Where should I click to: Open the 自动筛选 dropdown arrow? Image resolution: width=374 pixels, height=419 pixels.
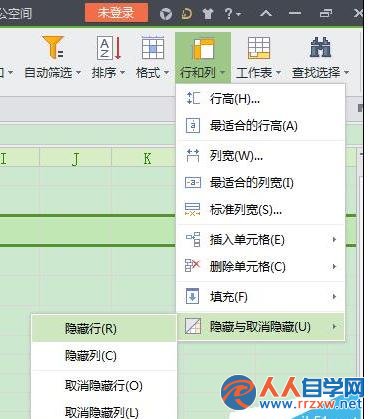[x=79, y=72]
